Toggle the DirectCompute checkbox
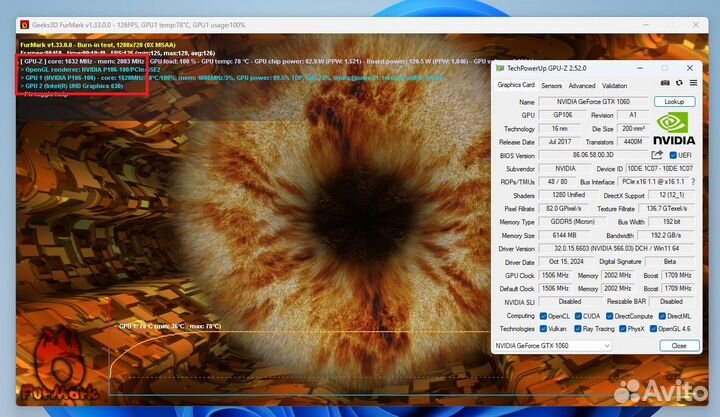Image resolution: width=720 pixels, height=417 pixels. tap(609, 316)
